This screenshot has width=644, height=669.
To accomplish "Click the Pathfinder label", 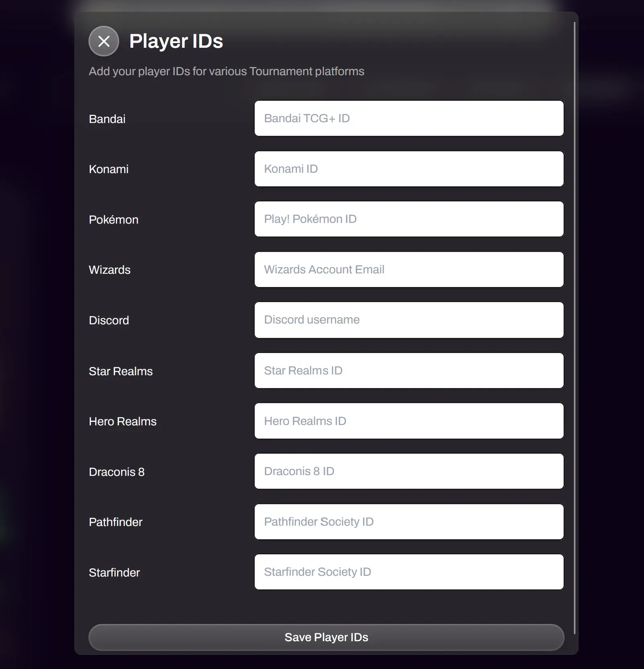I will point(116,522).
